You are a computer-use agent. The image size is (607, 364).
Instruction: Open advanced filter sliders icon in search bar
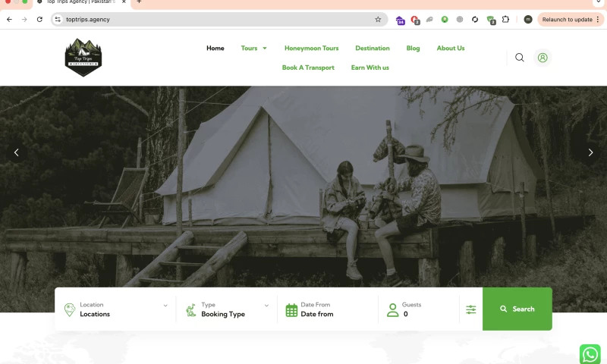[x=471, y=309]
